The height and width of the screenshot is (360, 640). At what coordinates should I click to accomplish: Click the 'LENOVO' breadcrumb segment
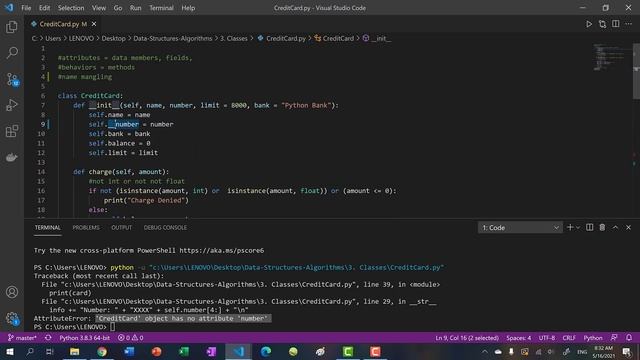click(x=81, y=38)
